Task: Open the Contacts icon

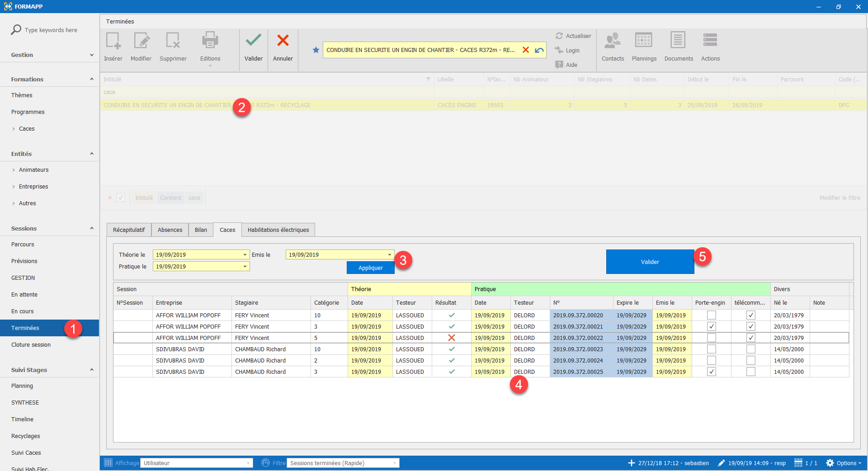Action: point(613,40)
